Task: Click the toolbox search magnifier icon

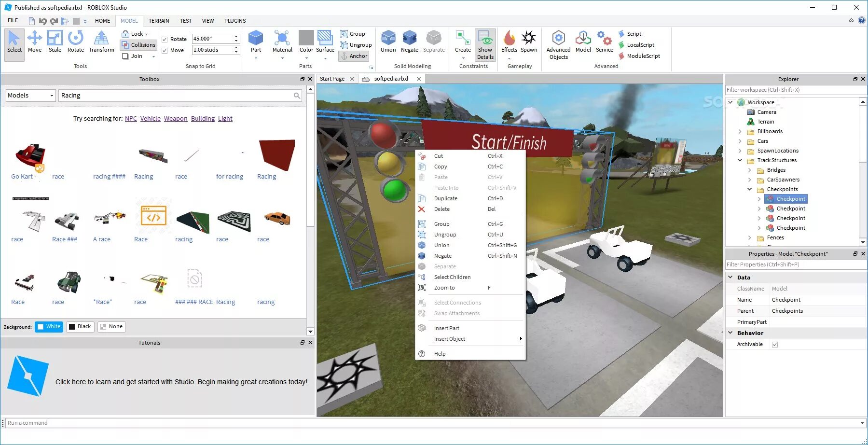Action: click(x=297, y=96)
